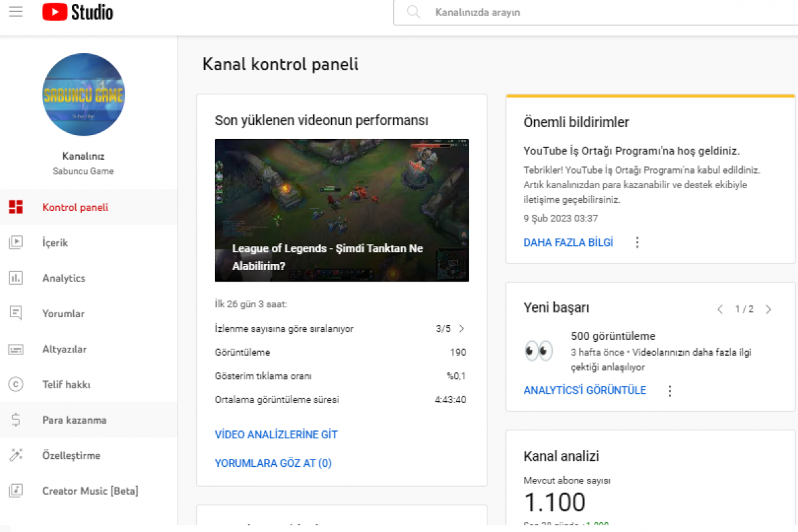This screenshot has height=532, width=798.
Task: Click 'YouTube İş Ortağı Programı'na hoş geldiniz' title
Action: coord(632,151)
